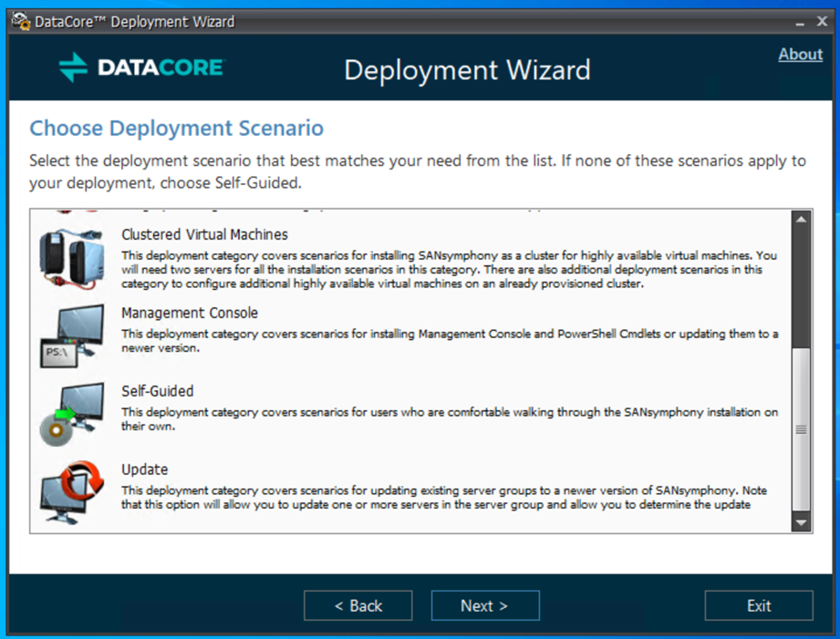Viewport: 840px width, 639px height.
Task: Click the DataCore wizard icon in title bar
Action: 18,20
